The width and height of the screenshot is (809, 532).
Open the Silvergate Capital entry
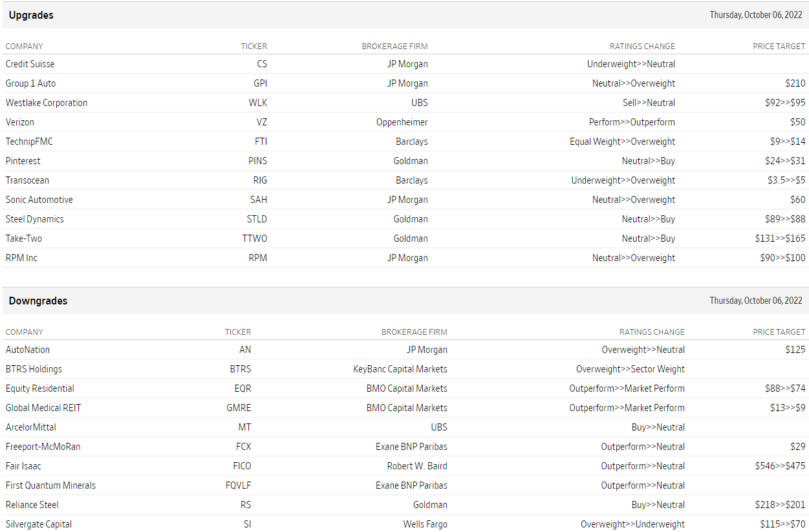[39, 524]
